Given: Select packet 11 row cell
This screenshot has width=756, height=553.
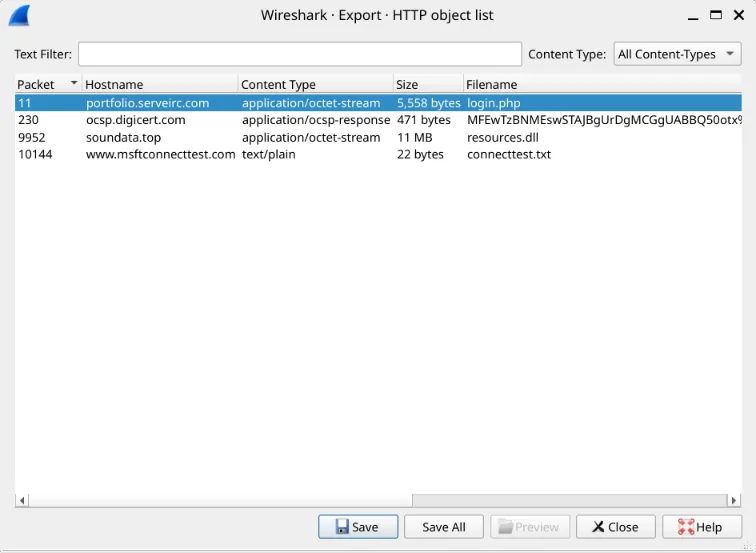Looking at the screenshot, I should 25,103.
